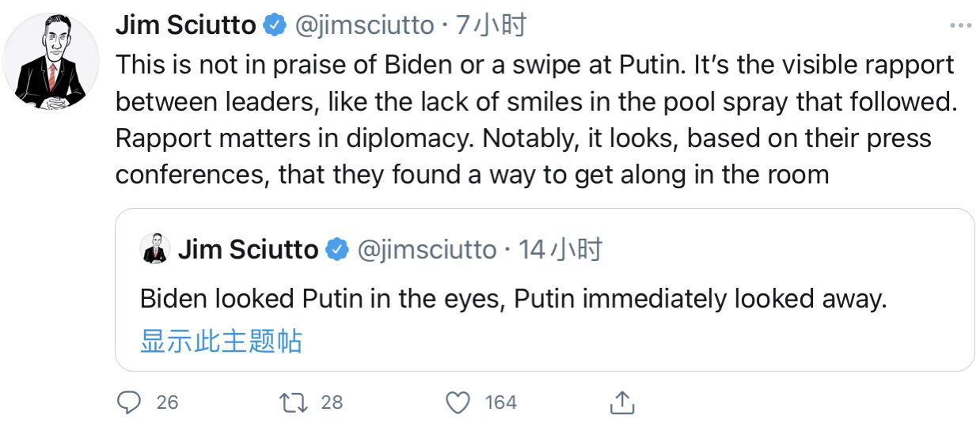Open the Jim Sciutto name at the top
980x427 pixels.
click(186, 26)
